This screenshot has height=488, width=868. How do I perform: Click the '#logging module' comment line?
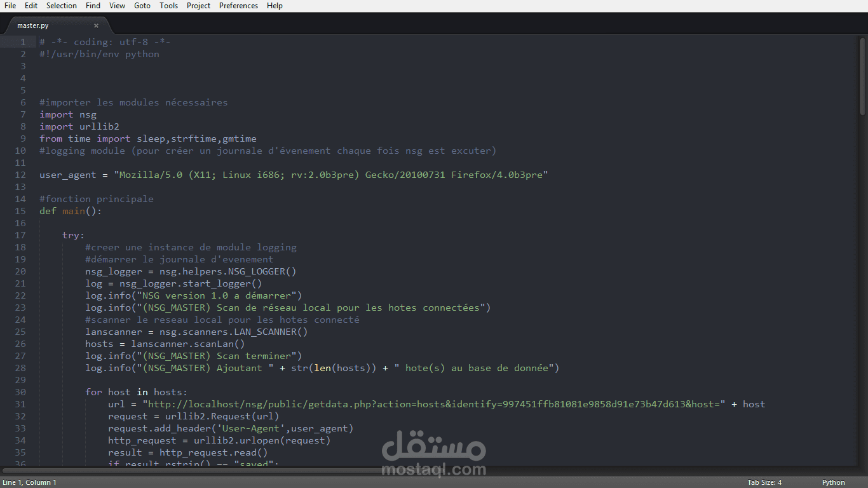coord(268,151)
